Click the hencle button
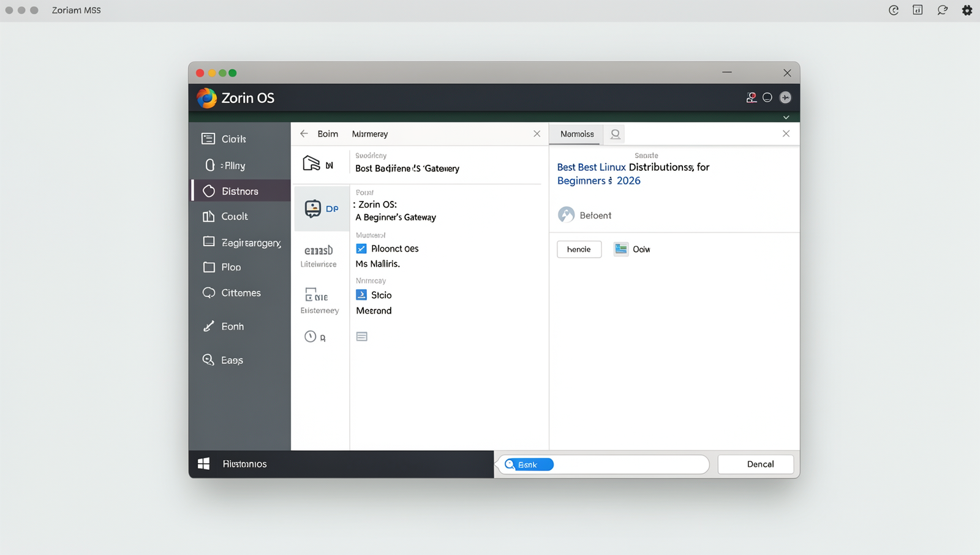Viewport: 980px width, 555px height. pos(579,249)
